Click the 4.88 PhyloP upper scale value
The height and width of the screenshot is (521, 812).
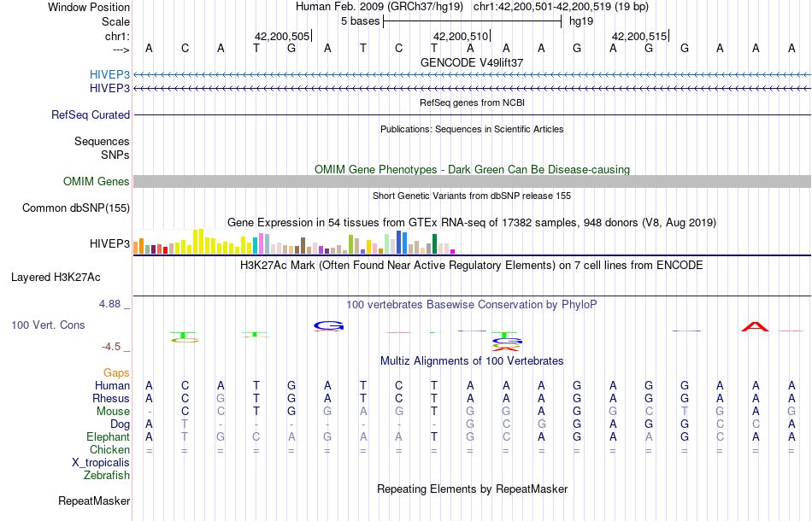pyautogui.click(x=109, y=304)
